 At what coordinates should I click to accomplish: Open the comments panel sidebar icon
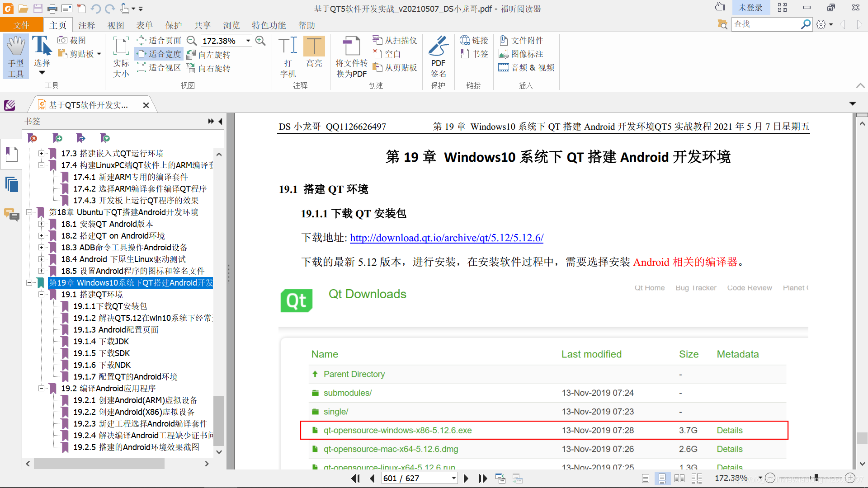click(x=11, y=214)
